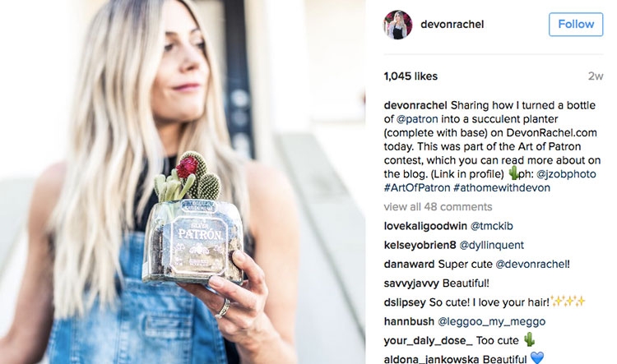Screen dimensions: 617x364
Task: Open the #ArtOfPatron hashtag
Action: coord(417,188)
